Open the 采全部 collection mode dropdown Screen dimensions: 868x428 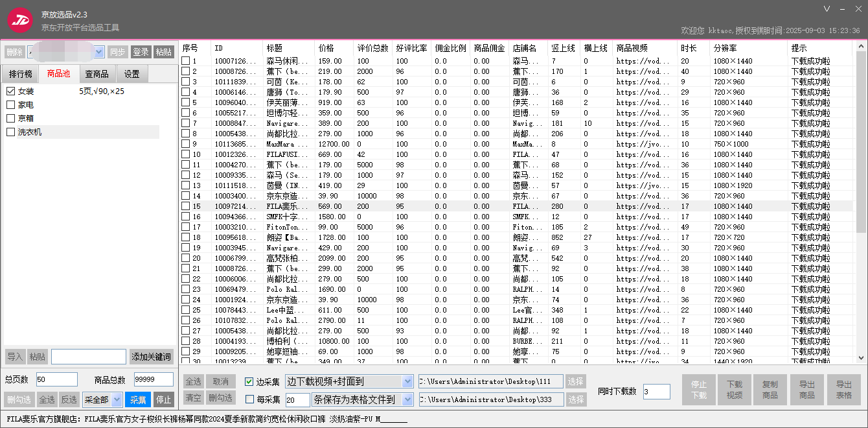coord(117,399)
